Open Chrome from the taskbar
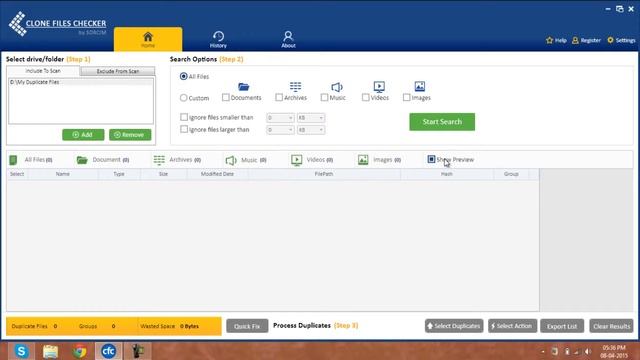The height and width of the screenshot is (360, 640). tap(80, 351)
